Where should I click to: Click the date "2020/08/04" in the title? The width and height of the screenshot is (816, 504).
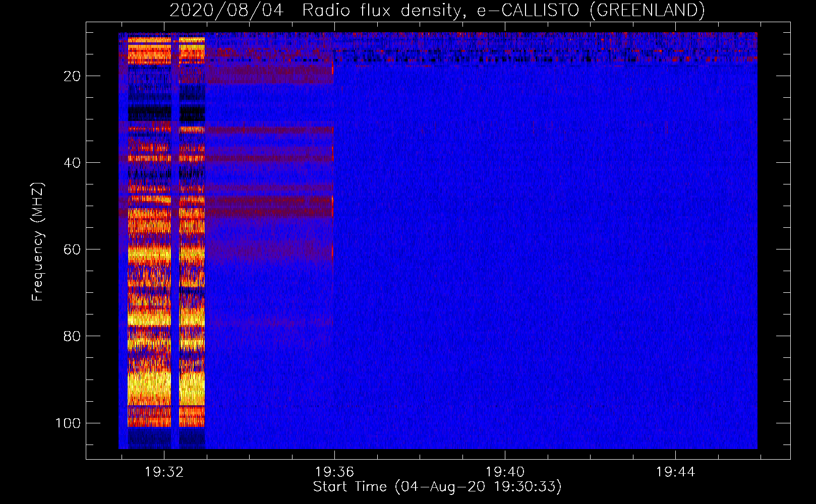tap(226, 10)
